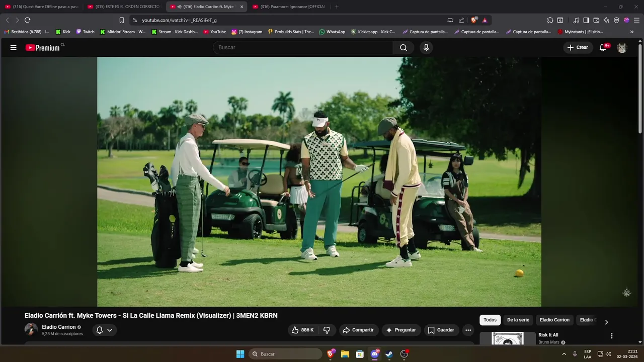Click the ambient icon at video right edge
Viewport: 644px width, 362px height.
tap(626, 292)
